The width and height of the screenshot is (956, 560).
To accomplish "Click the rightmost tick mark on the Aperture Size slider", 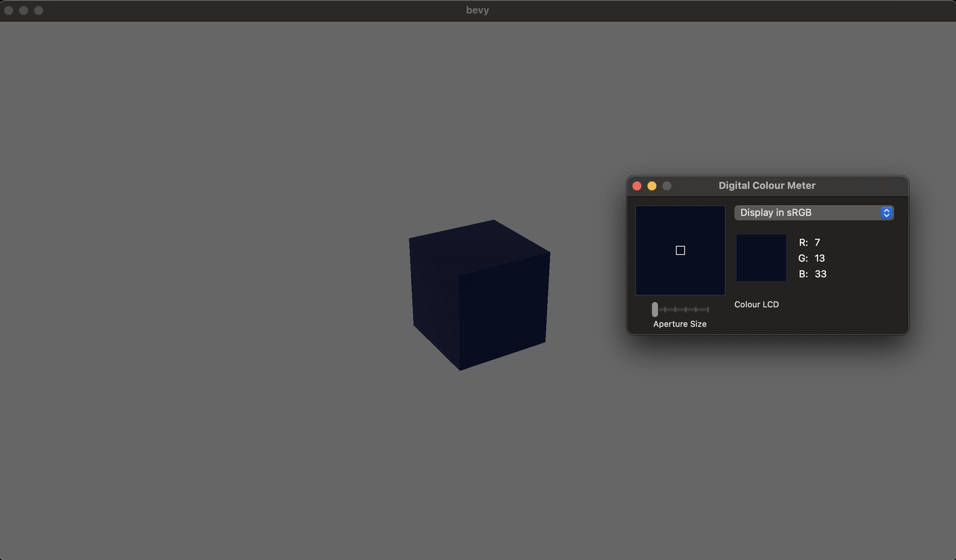I will [x=708, y=309].
